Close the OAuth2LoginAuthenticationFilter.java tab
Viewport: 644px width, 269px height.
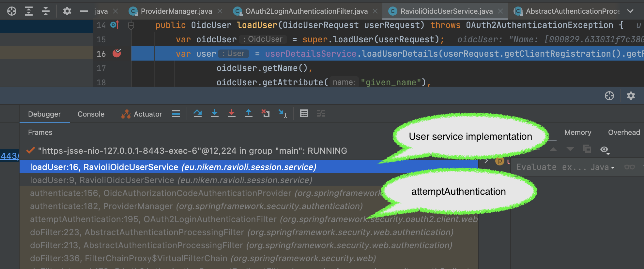[375, 11]
